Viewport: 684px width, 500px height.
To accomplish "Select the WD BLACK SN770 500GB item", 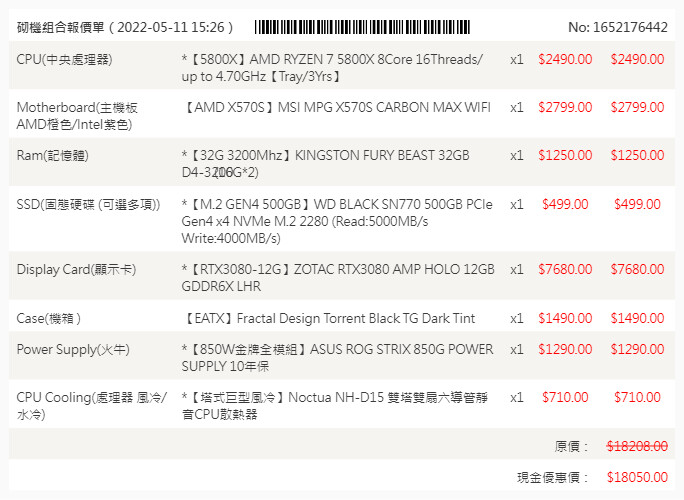I will [336, 221].
